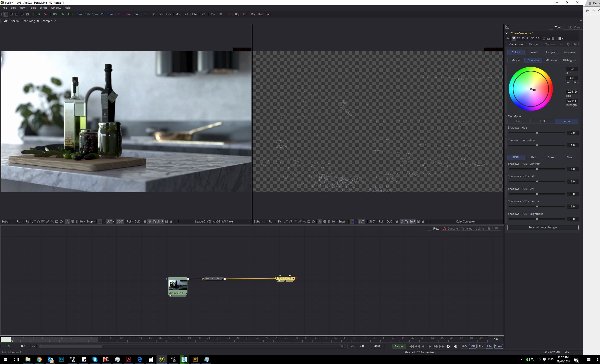Click the Blur tool in the toolbar
The width and height of the screenshot is (600, 364).
[136, 14]
